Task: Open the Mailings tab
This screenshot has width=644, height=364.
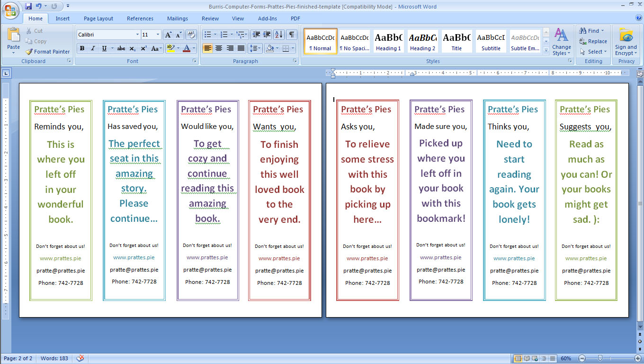Action: 177,18
